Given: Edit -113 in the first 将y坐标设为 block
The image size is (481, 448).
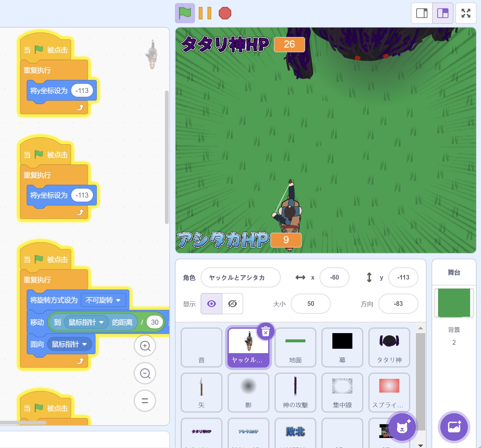Looking at the screenshot, I should point(82,91).
